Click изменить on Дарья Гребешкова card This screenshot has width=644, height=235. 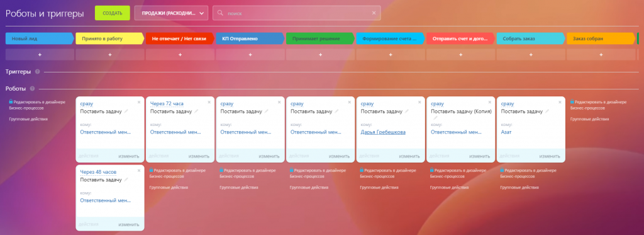pos(409,156)
